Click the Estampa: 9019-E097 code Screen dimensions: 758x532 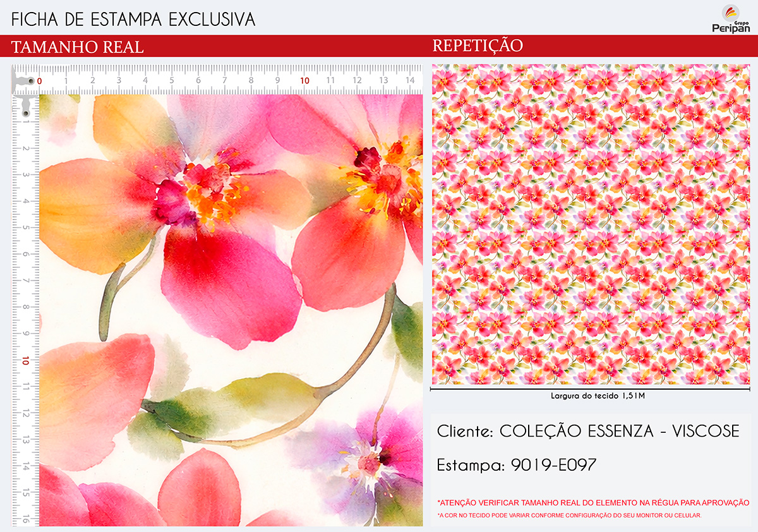(517, 466)
